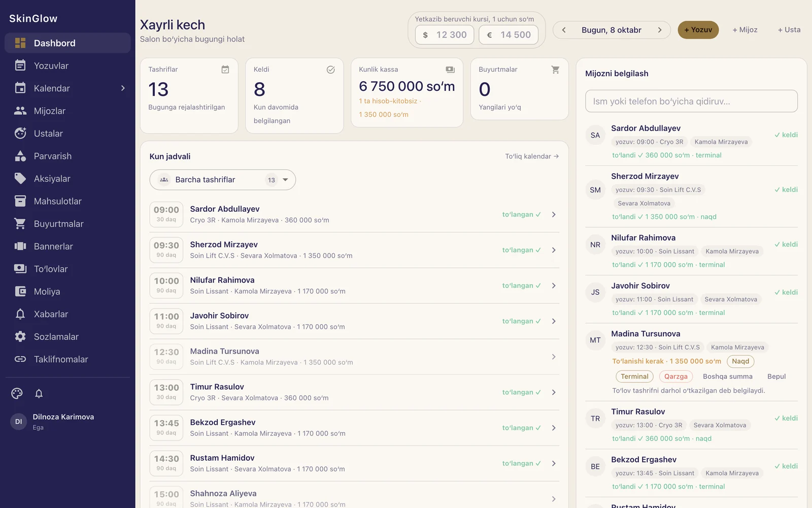Screen dimensions: 812x508
Task: Click the shopping cart icon in Buyurtmalar card
Action: 555,70
